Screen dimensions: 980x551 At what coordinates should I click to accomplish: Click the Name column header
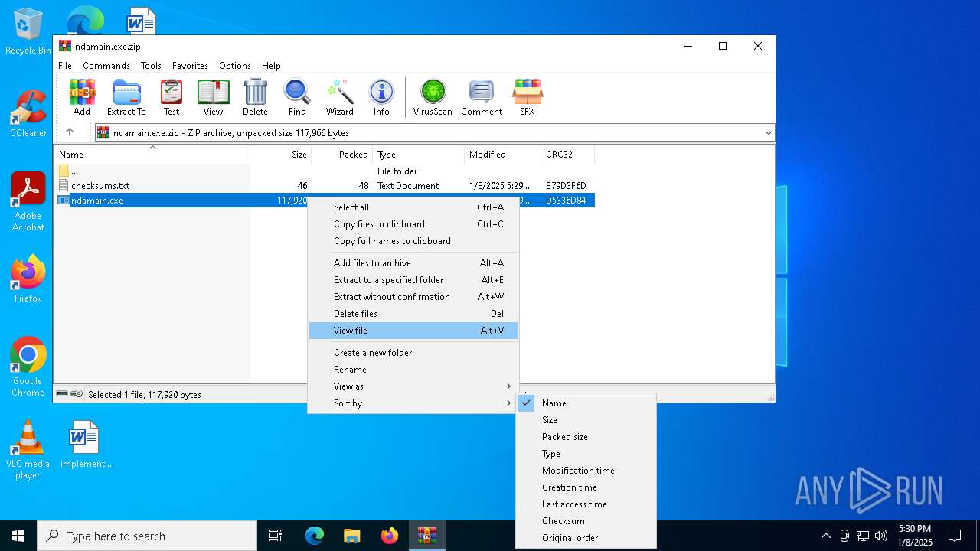tap(152, 155)
